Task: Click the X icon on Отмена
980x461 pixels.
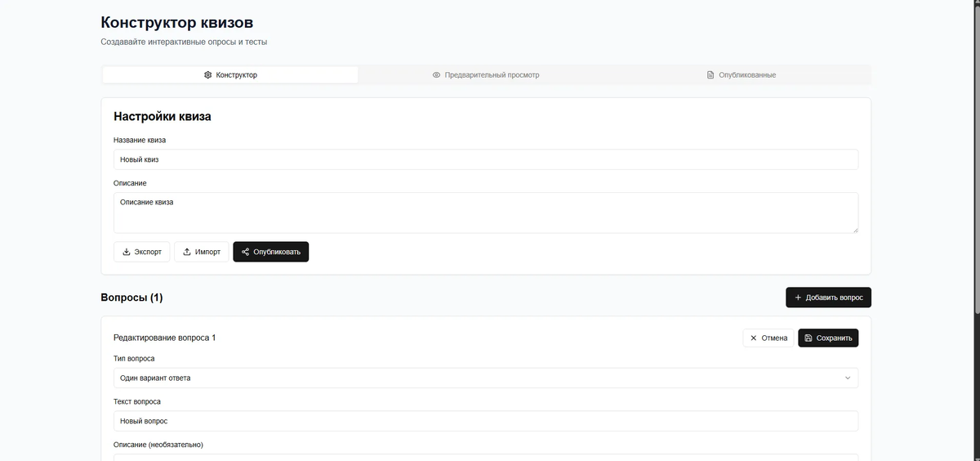Action: click(x=754, y=338)
